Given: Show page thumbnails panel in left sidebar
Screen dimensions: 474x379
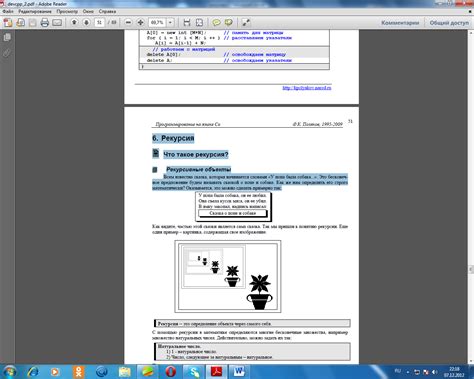Looking at the screenshot, I should (7, 38).
